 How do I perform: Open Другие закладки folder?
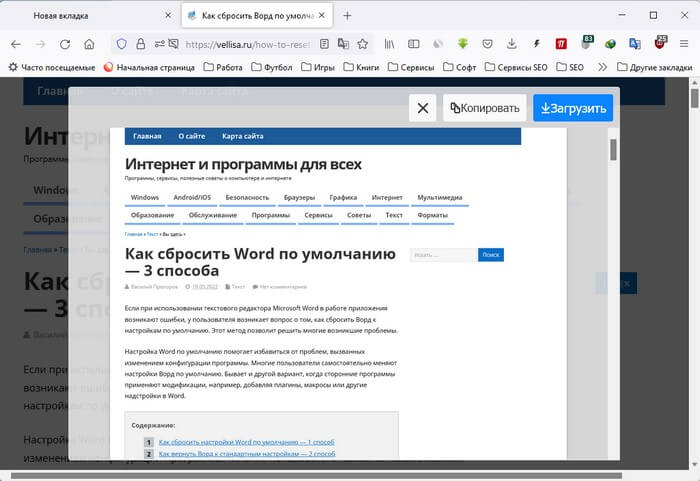click(654, 67)
